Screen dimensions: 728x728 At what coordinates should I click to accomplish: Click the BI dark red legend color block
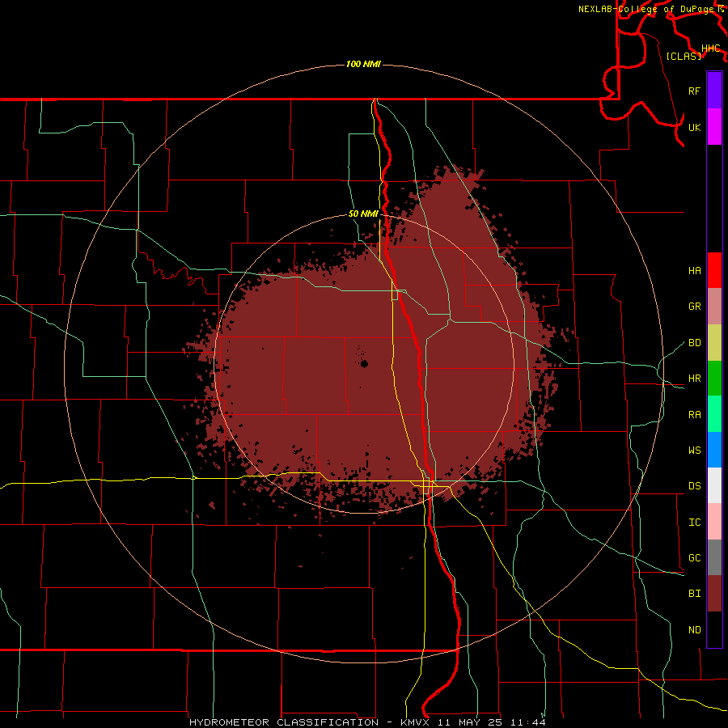[714, 594]
